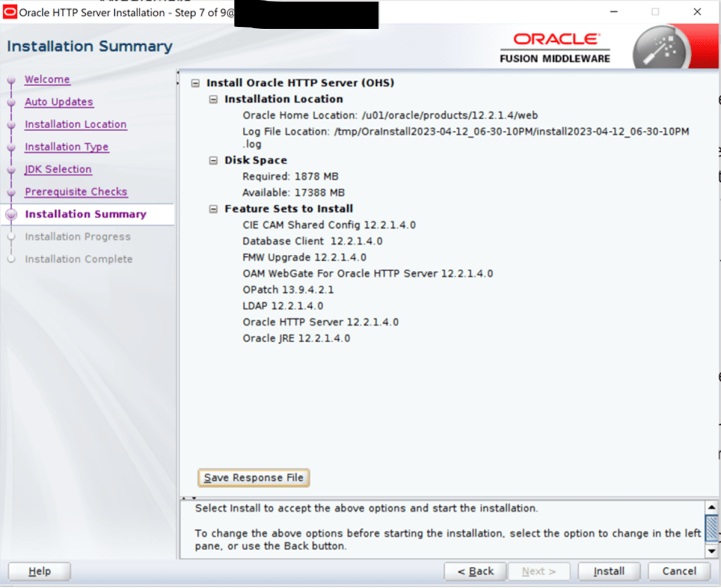Navigate to Installation Type step
This screenshot has height=588, width=721.
(66, 147)
